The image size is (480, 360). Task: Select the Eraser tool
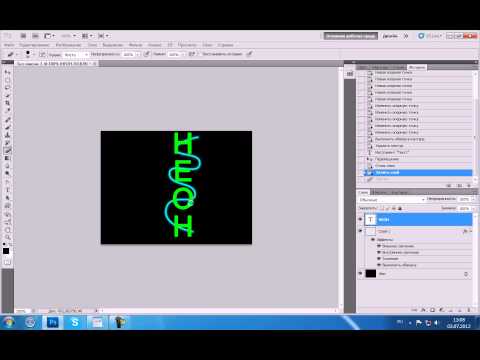(7, 151)
